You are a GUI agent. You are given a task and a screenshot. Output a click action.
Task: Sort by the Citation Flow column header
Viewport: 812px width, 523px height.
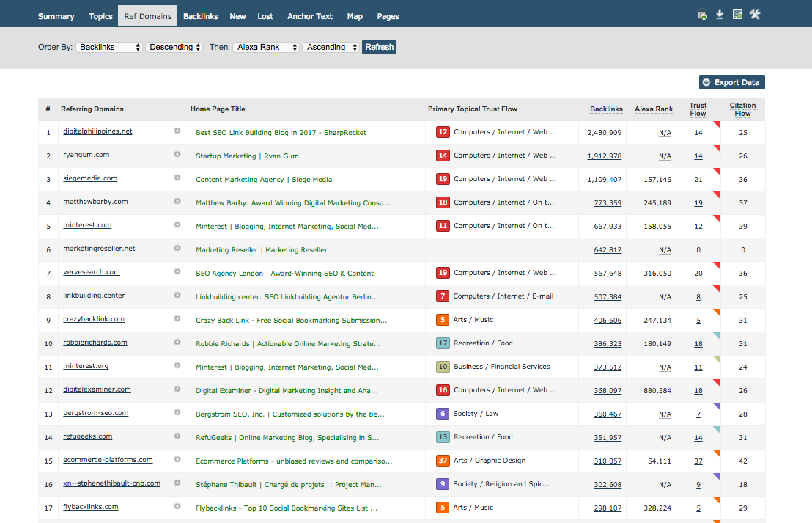pos(742,109)
